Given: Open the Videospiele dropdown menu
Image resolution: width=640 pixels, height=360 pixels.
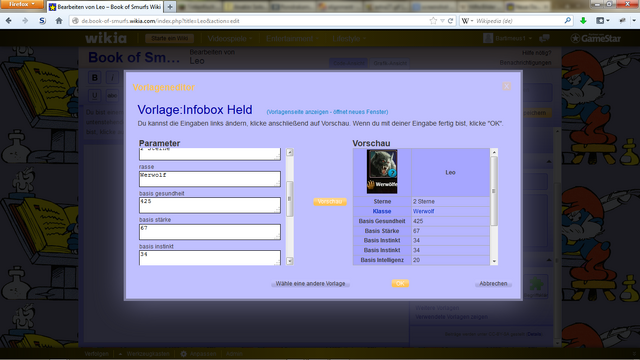Looking at the screenshot, I should [x=230, y=39].
